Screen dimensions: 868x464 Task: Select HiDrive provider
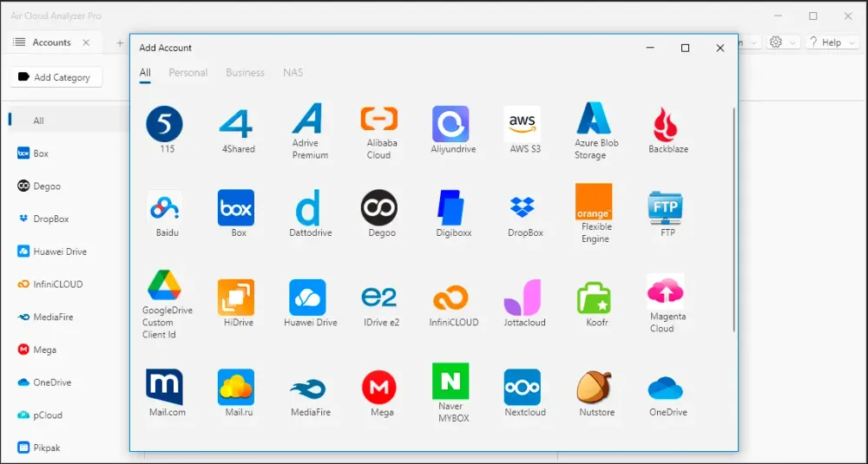click(x=236, y=297)
